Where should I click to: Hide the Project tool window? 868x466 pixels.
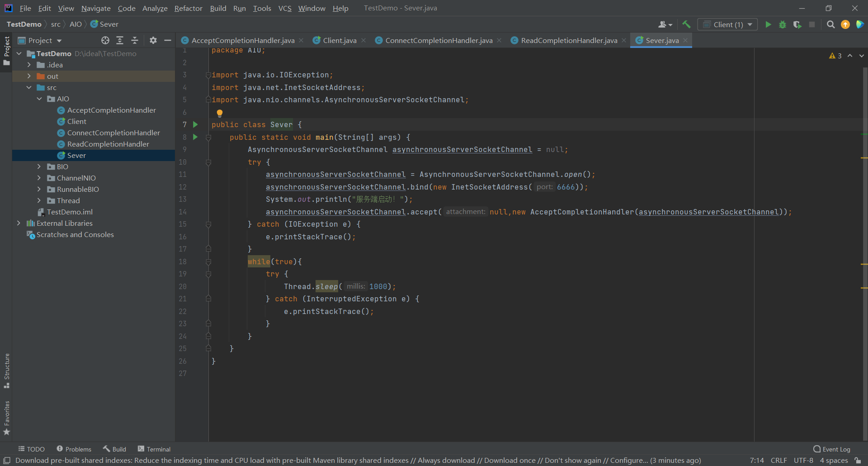pos(168,40)
